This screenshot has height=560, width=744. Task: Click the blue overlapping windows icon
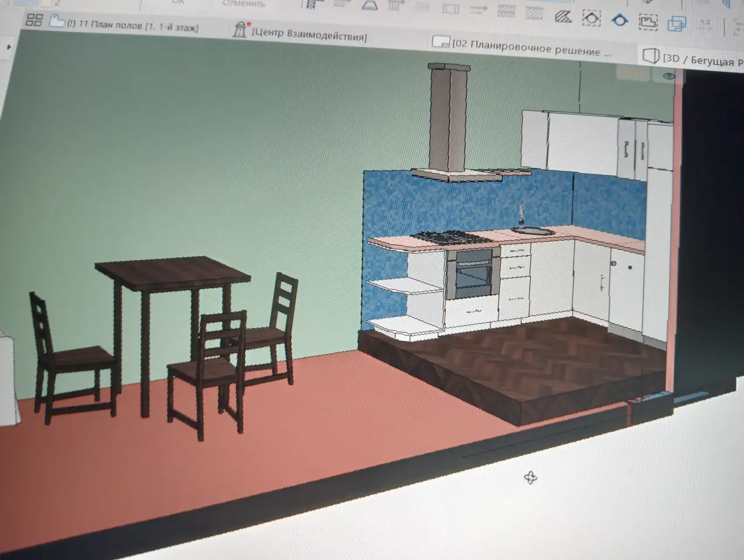pos(677,24)
